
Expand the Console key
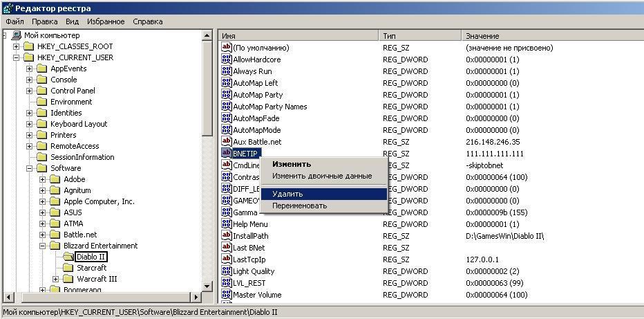click(x=30, y=80)
